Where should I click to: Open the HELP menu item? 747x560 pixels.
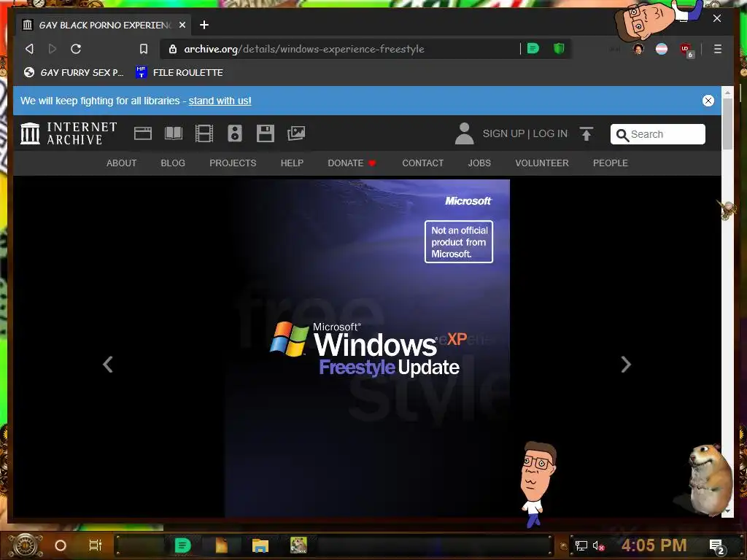pos(292,163)
